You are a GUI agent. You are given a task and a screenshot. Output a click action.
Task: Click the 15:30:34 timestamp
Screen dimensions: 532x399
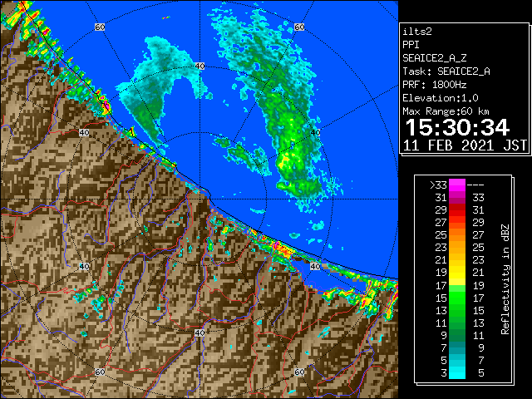tap(457, 127)
